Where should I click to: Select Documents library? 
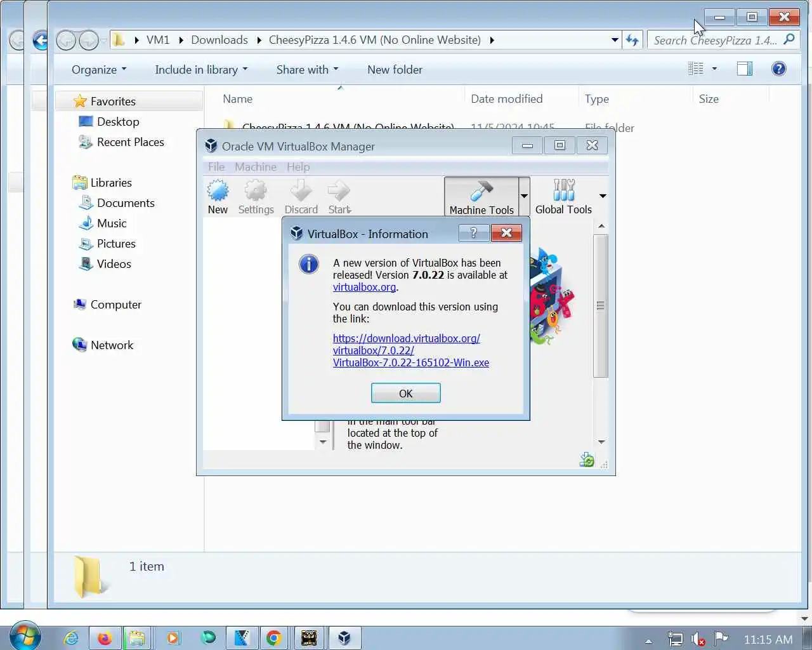[x=126, y=203]
